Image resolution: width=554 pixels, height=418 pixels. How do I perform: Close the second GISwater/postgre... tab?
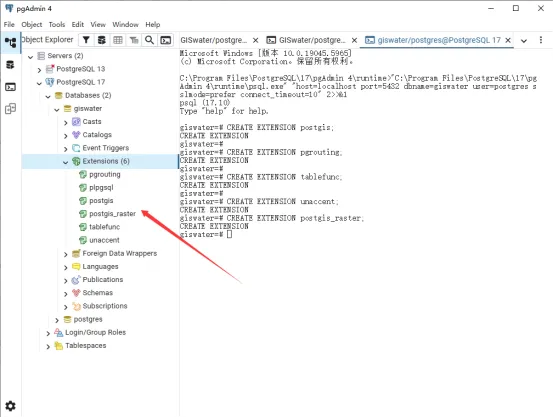pyautogui.click(x=354, y=40)
